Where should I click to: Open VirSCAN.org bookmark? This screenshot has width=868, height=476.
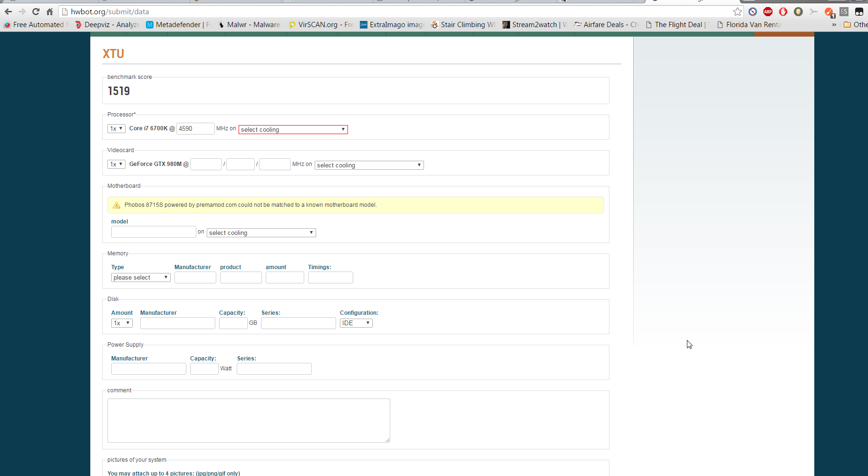click(x=321, y=25)
